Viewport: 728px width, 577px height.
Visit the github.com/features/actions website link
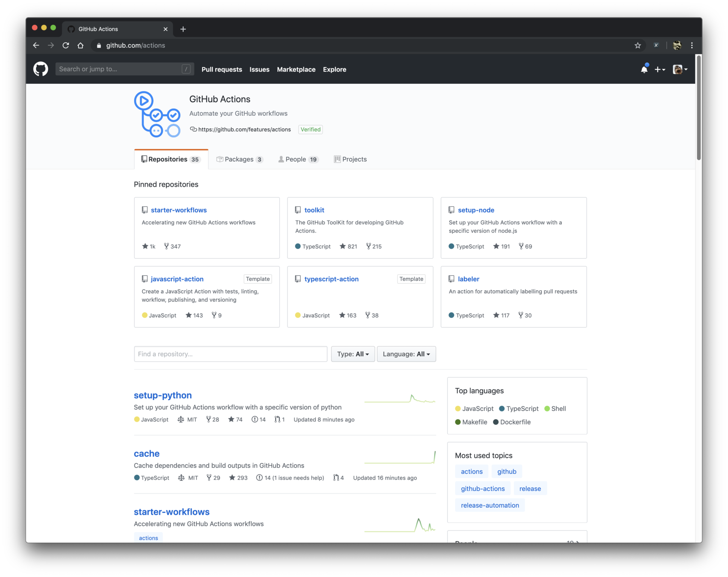[244, 130]
